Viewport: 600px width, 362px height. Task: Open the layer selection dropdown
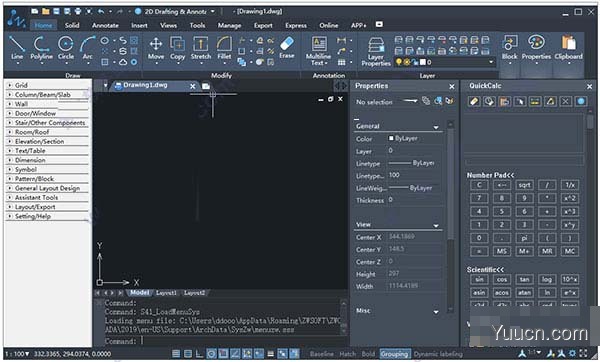tap(491, 62)
